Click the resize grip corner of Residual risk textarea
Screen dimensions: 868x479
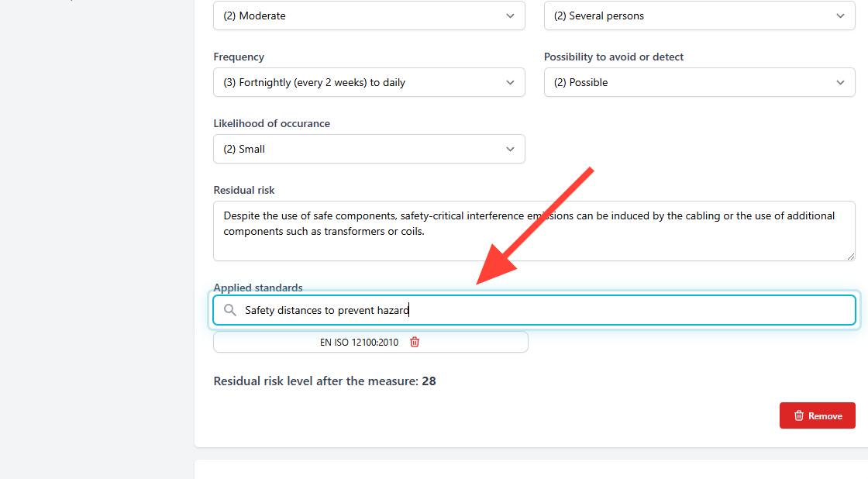851,256
